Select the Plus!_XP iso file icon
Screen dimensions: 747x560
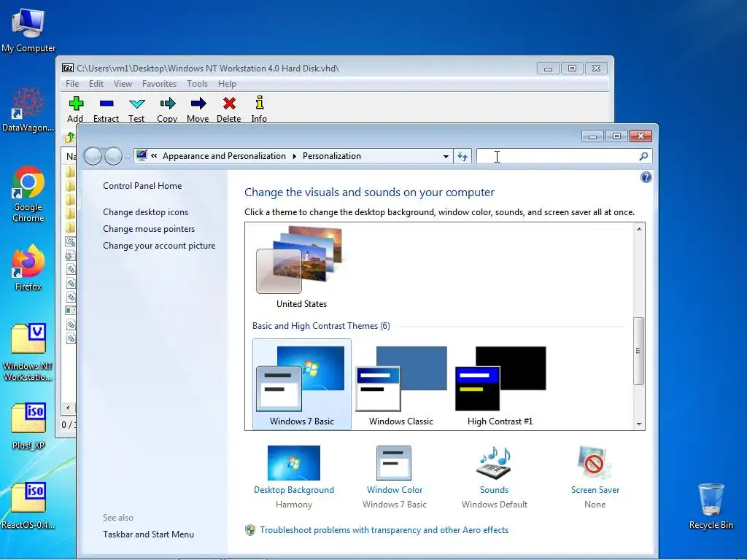click(x=28, y=427)
